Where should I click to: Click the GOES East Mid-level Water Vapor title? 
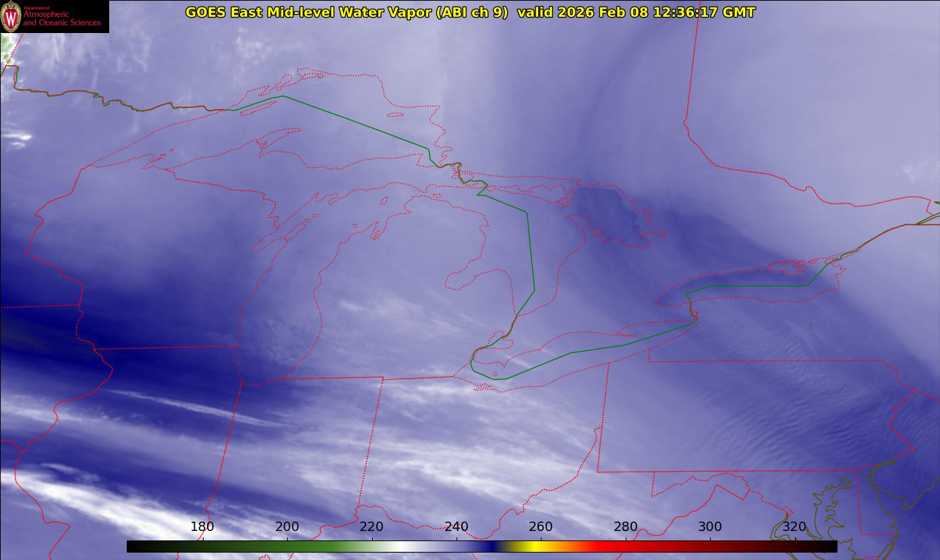(x=346, y=12)
